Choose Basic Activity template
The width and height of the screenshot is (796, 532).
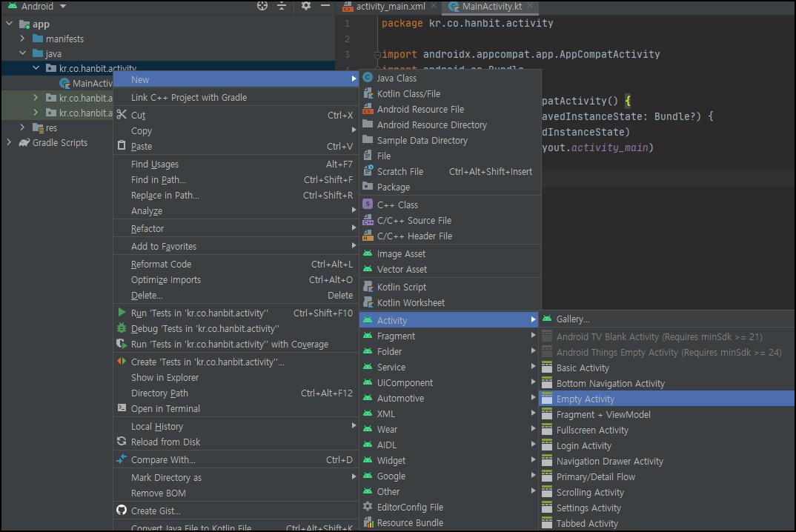(666, 368)
